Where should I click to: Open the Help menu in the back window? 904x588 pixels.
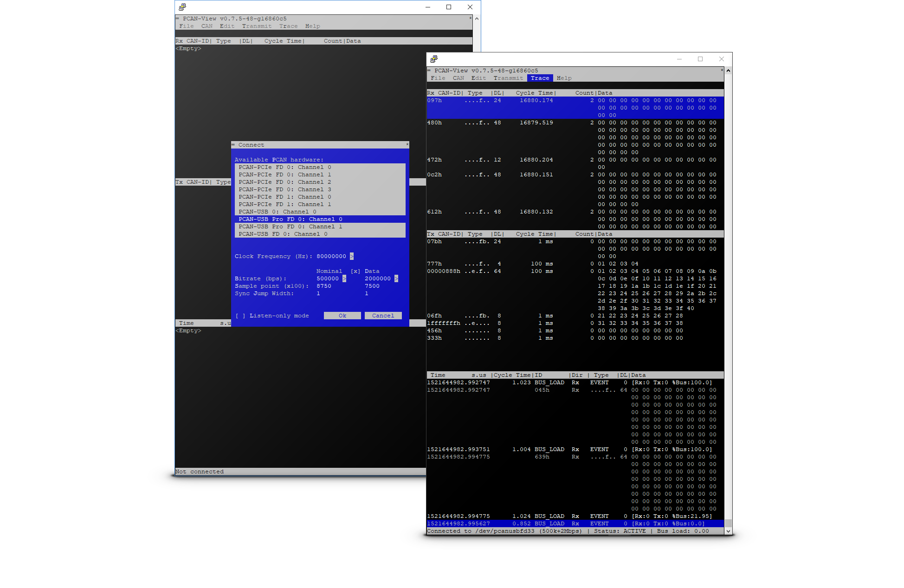point(313,26)
